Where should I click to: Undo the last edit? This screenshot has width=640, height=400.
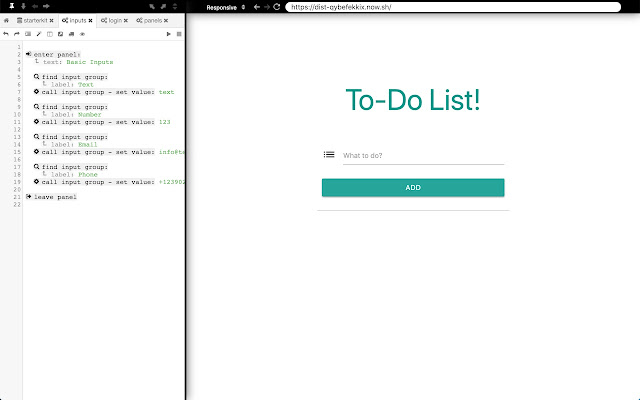6,34
